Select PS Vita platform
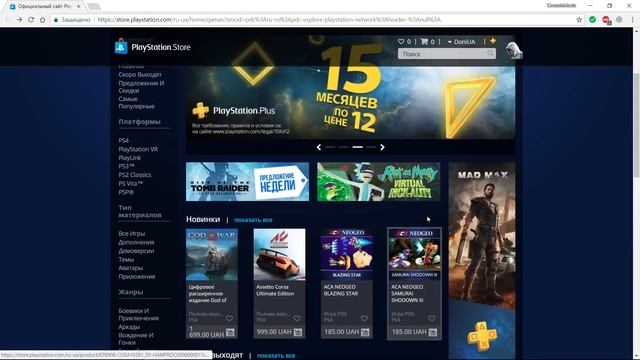 131,183
